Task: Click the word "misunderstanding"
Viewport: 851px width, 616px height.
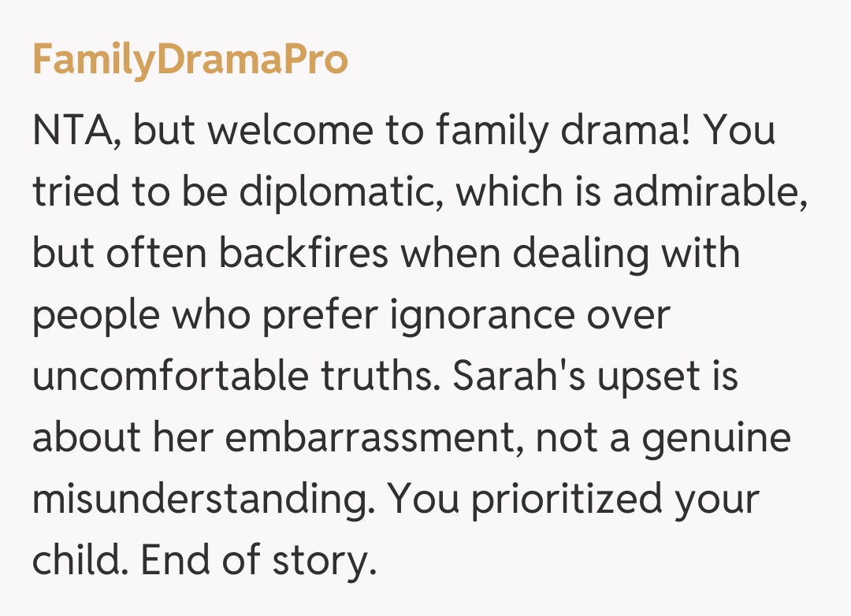Action: click(203, 501)
